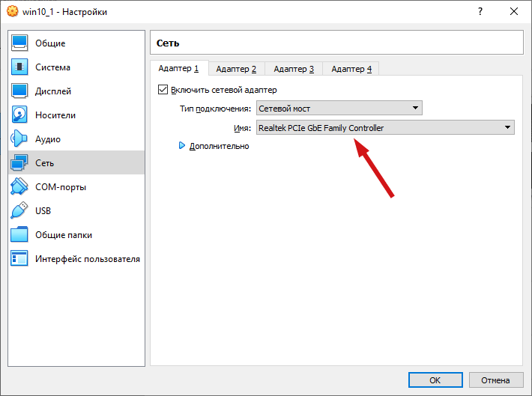This screenshot has width=532, height=396.
Task: Select the Сеть category in the sidebar
Action: 76,162
